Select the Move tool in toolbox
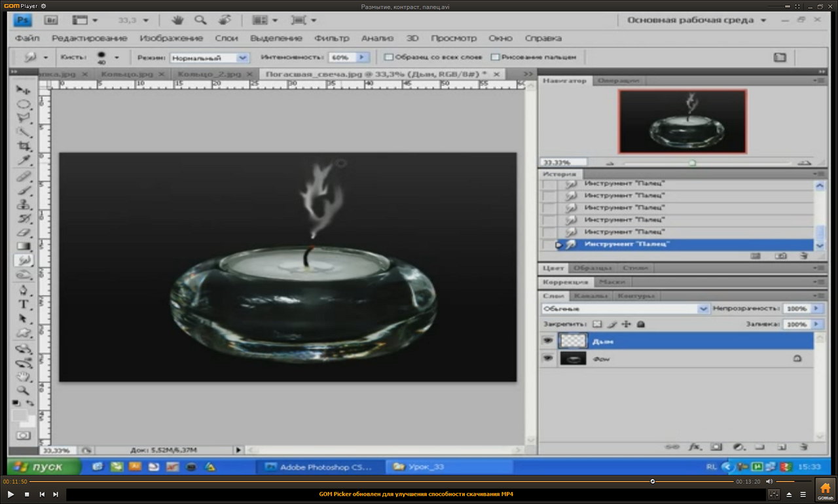 pyautogui.click(x=24, y=90)
